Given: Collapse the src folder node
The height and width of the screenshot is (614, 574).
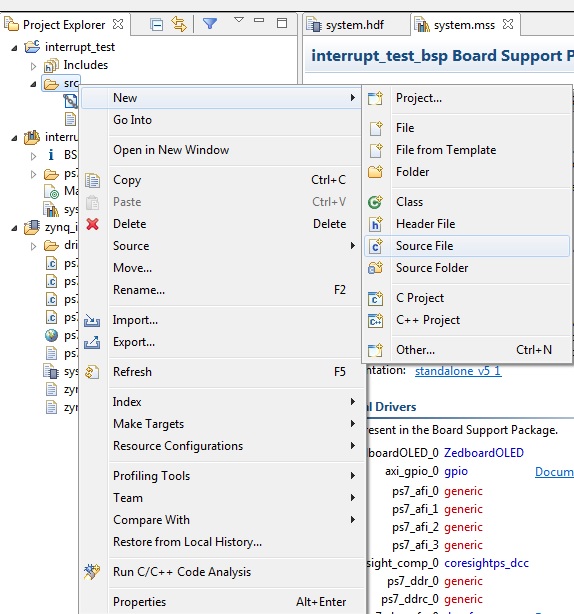Looking at the screenshot, I should (33, 84).
